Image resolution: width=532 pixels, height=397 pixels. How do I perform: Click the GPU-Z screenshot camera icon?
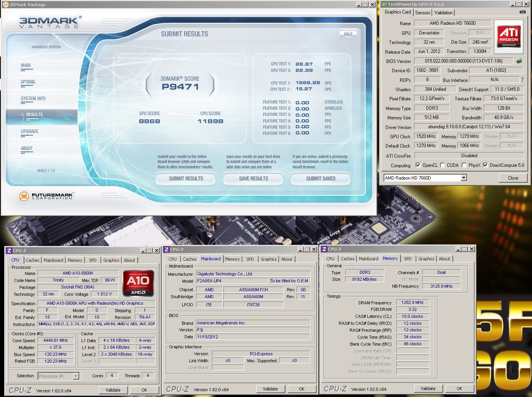pyautogui.click(x=522, y=12)
